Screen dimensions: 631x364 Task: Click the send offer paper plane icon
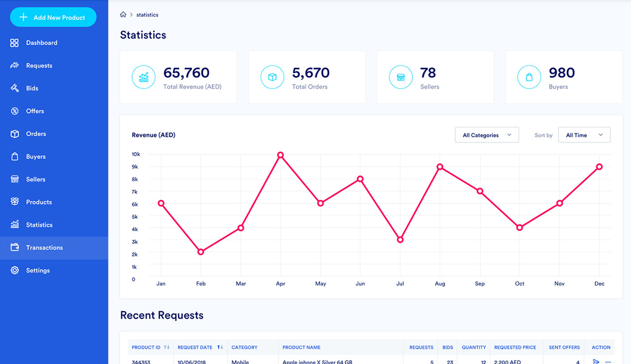pyautogui.click(x=596, y=362)
